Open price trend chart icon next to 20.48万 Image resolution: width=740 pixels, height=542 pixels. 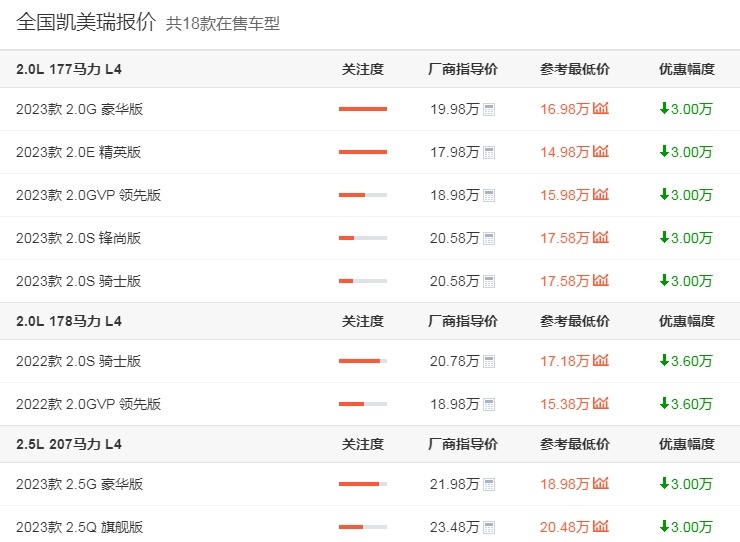(601, 526)
